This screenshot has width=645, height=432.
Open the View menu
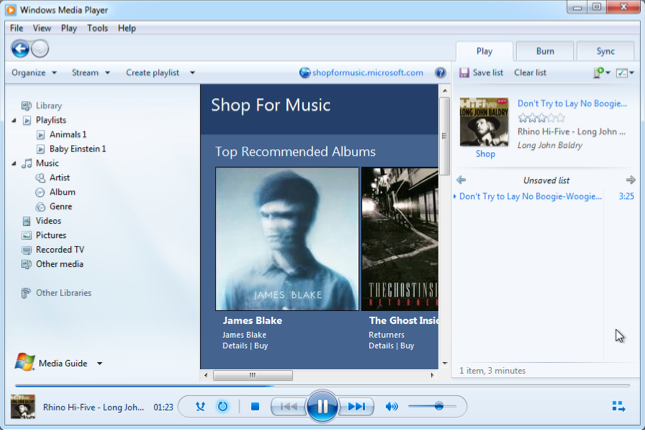pyautogui.click(x=42, y=28)
